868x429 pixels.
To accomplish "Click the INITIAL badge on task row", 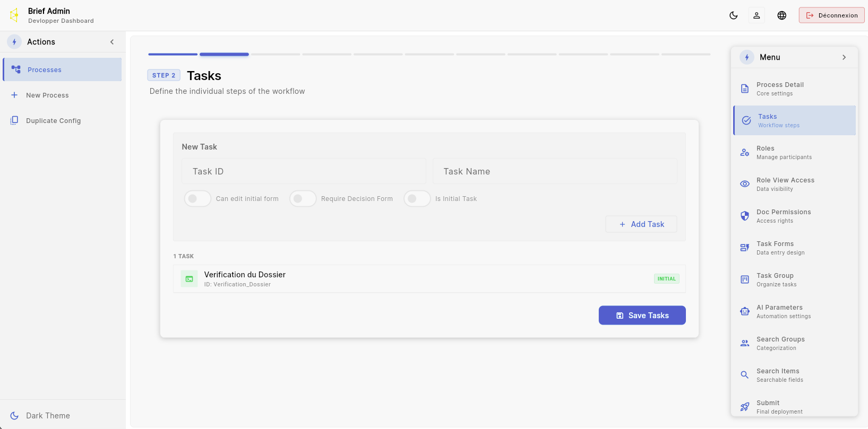I will (x=667, y=279).
